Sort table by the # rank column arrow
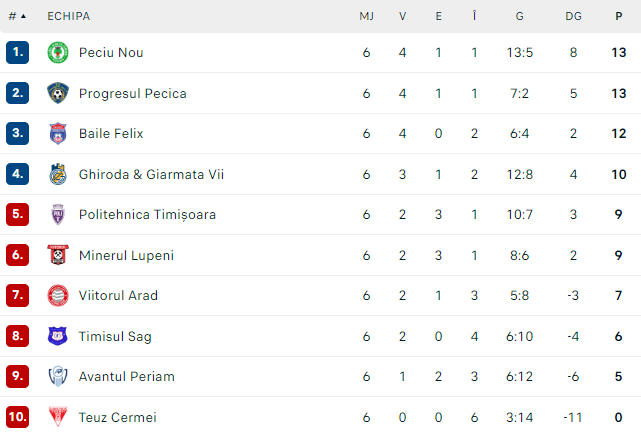Image resolution: width=641 pixels, height=435 pixels. (x=17, y=16)
